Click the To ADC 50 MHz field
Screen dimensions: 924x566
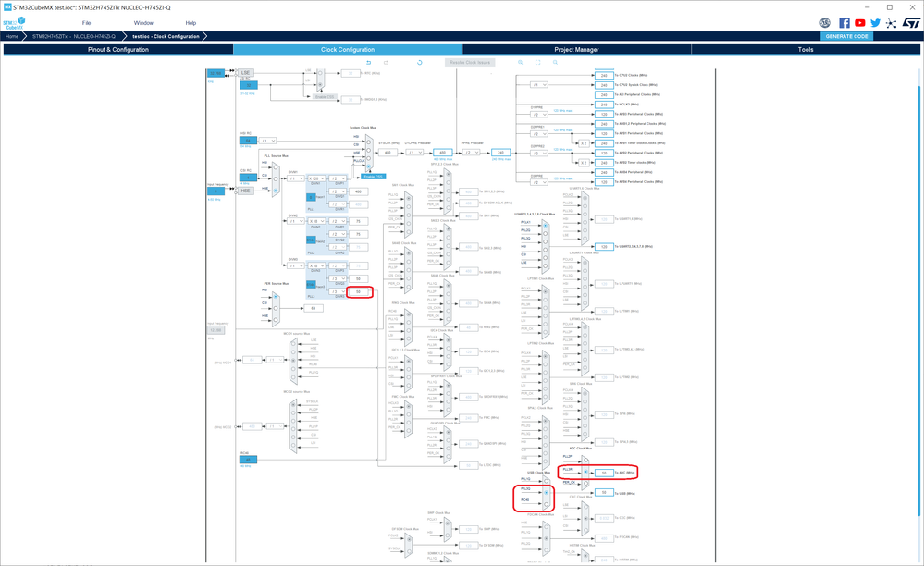[604, 473]
